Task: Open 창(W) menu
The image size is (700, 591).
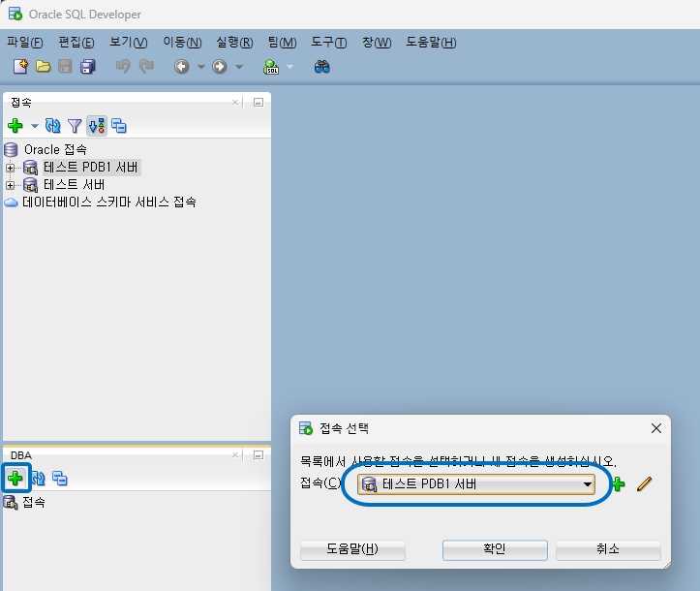Action: pos(377,42)
